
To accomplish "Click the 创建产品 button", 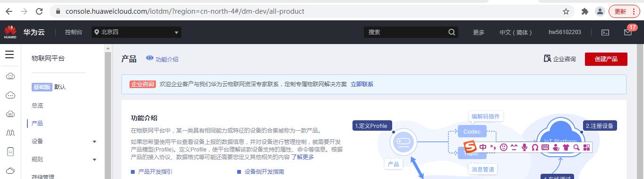I will point(606,59).
